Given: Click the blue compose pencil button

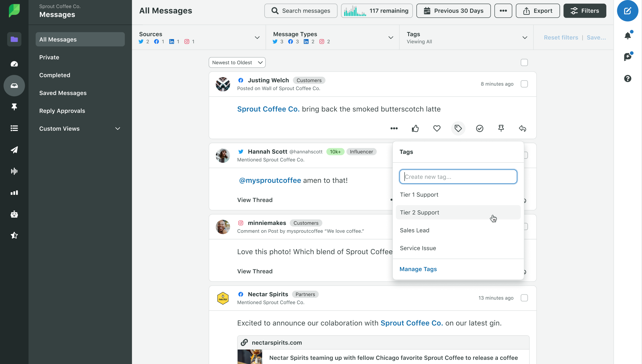Looking at the screenshot, I should tap(628, 11).
